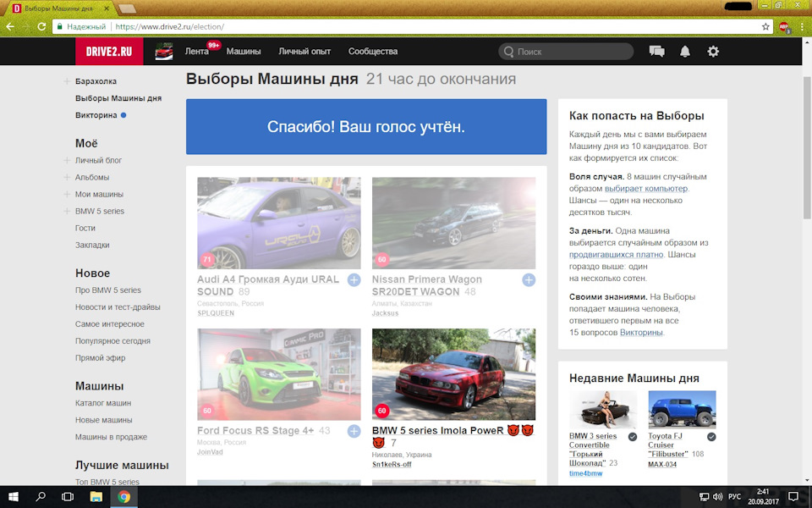The height and width of the screenshot is (508, 812).
Task: Open user profile SPLQUEEN
Action: (x=216, y=313)
